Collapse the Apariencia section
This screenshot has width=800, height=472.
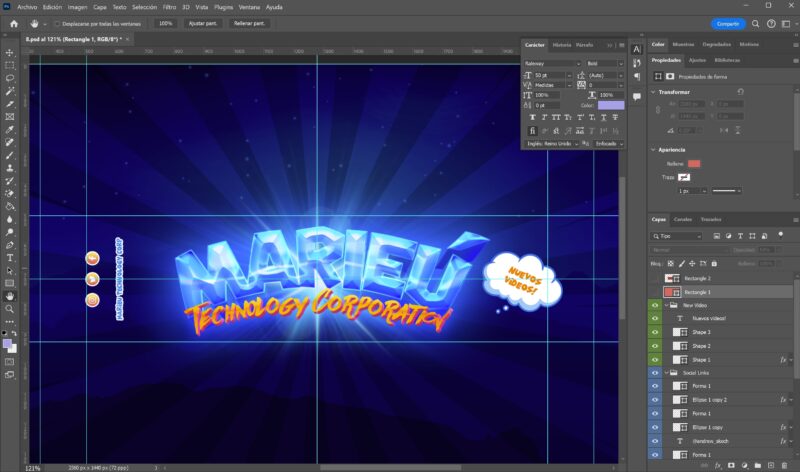pyautogui.click(x=653, y=150)
